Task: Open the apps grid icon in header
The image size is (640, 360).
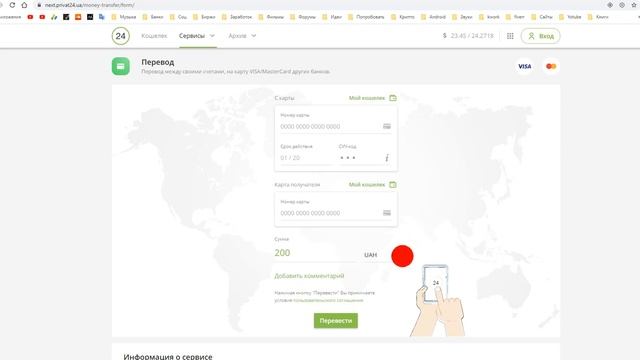Action: (510, 36)
